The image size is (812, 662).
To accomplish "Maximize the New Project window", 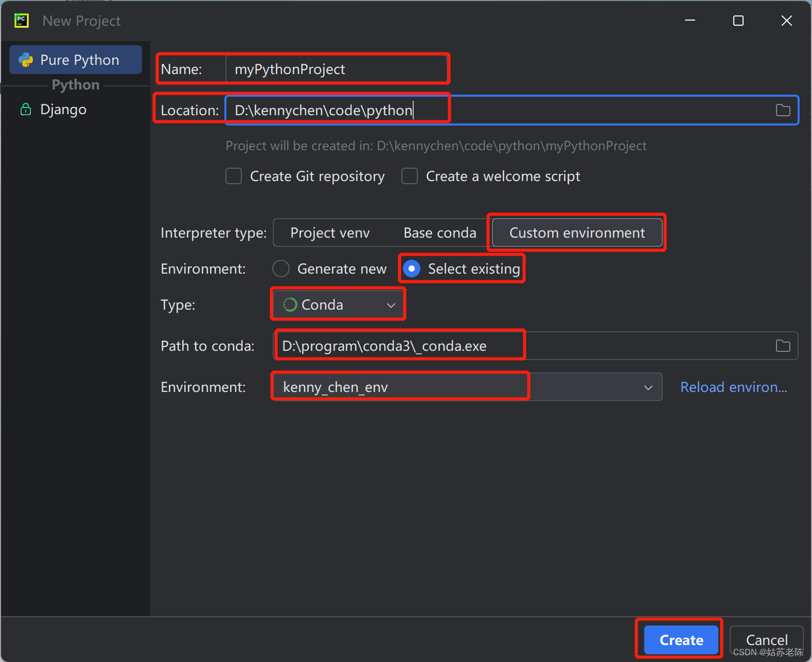I will pyautogui.click(x=738, y=21).
